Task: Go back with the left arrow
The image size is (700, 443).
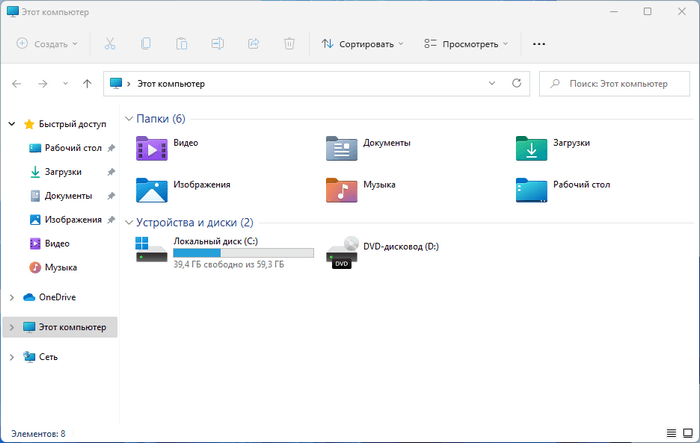Action: pyautogui.click(x=17, y=84)
